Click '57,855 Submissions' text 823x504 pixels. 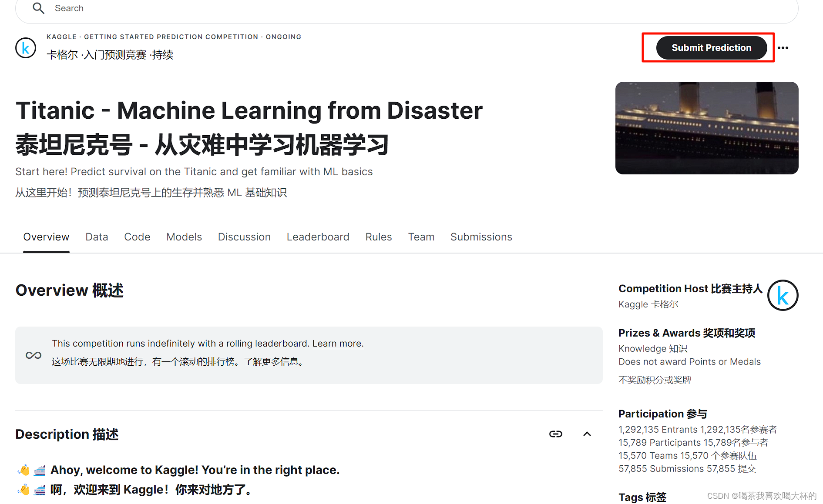click(661, 469)
